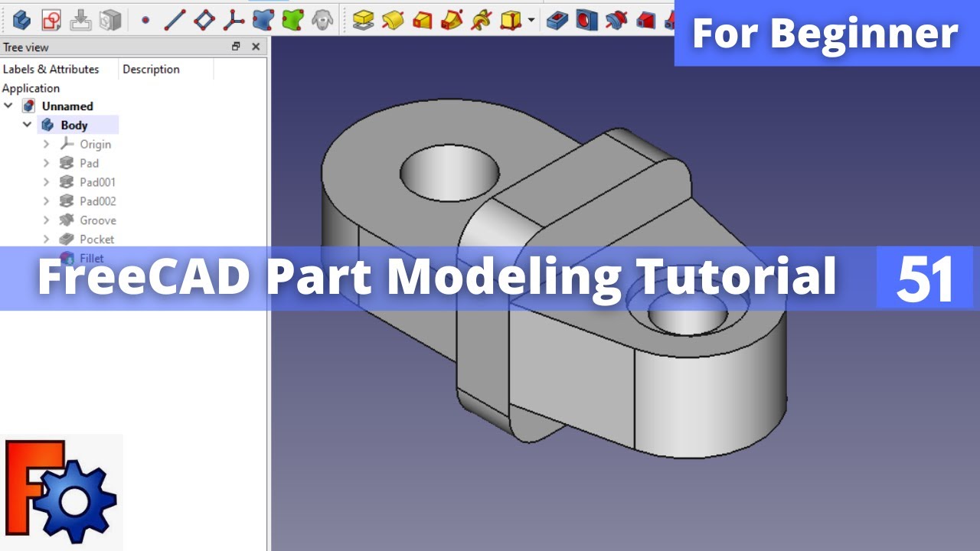
Task: Collapse the Unnamed document node
Action: coord(8,106)
